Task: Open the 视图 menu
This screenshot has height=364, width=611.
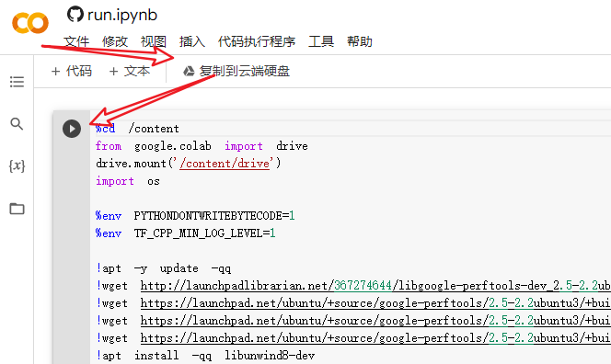Action: pos(154,41)
